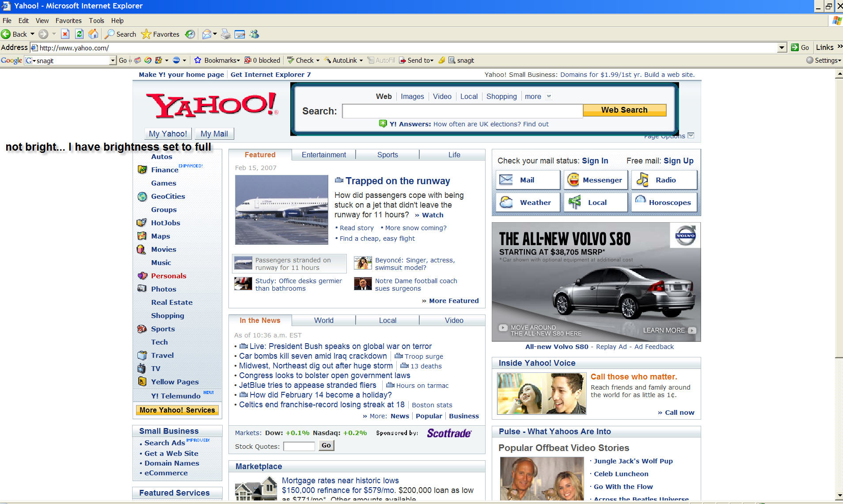Click the Stop loading icon
Screen dimensions: 843x504
pos(65,34)
